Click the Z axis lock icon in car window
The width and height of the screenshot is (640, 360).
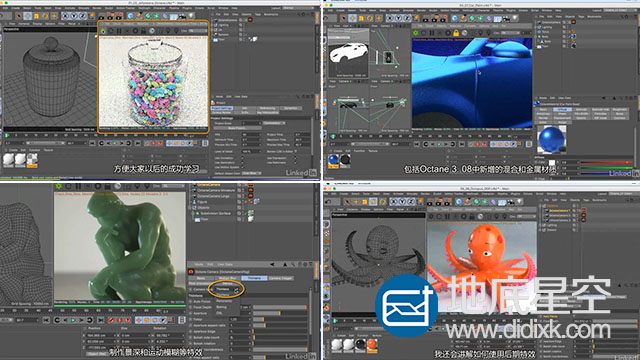tap(407, 18)
